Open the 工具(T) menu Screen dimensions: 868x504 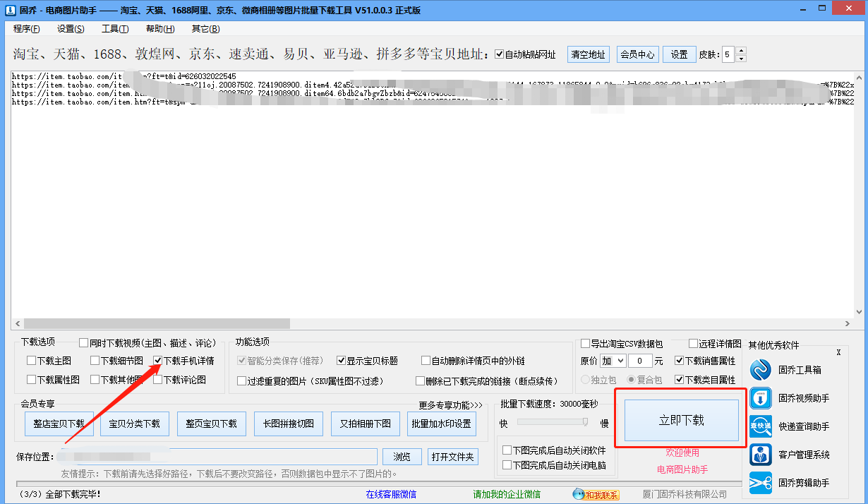pos(115,29)
